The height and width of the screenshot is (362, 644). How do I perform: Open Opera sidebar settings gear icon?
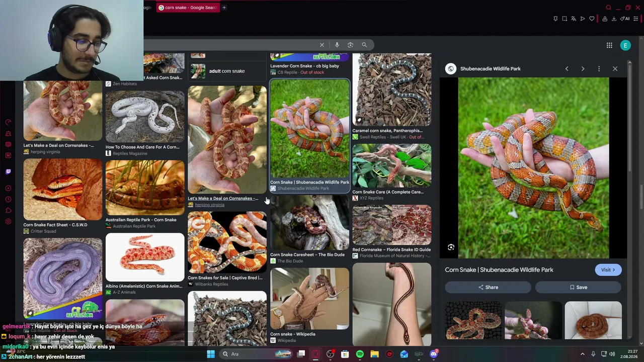tap(8, 222)
